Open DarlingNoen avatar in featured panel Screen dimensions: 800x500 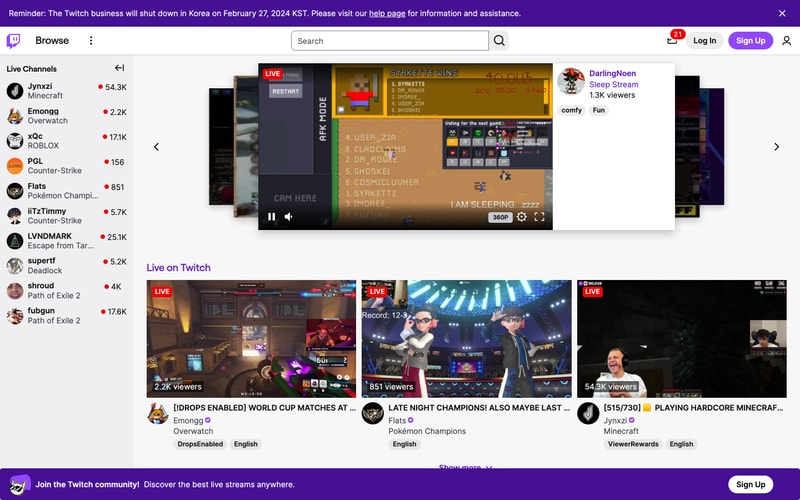[x=570, y=82]
